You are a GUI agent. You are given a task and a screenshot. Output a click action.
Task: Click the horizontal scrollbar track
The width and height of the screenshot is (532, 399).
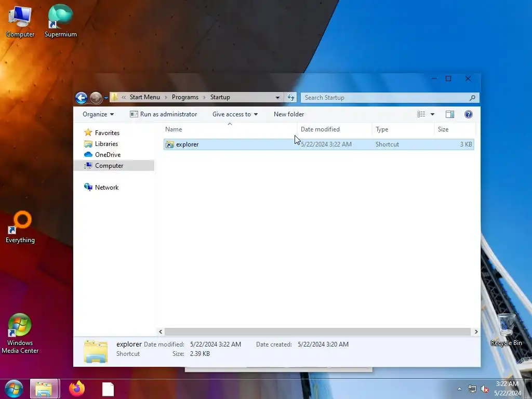[318, 332]
